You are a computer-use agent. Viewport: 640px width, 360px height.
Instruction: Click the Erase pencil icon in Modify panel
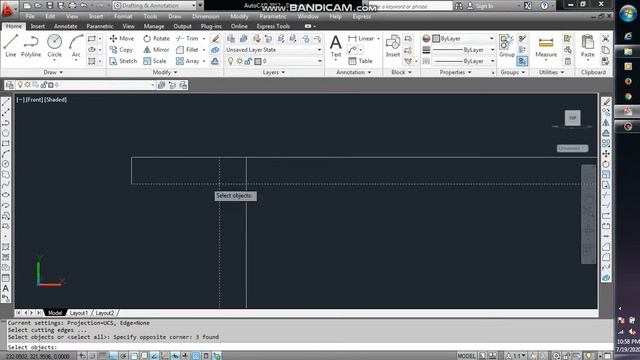click(215, 38)
